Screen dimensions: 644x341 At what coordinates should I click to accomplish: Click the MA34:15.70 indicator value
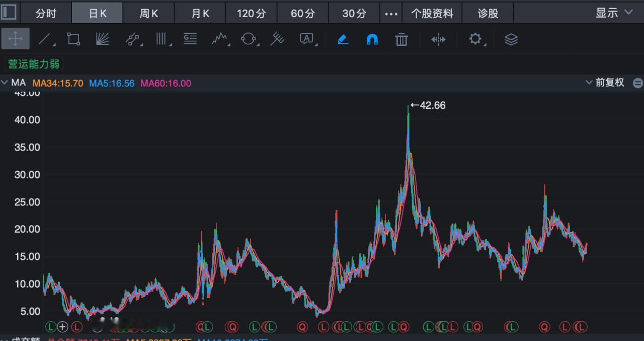click(57, 83)
